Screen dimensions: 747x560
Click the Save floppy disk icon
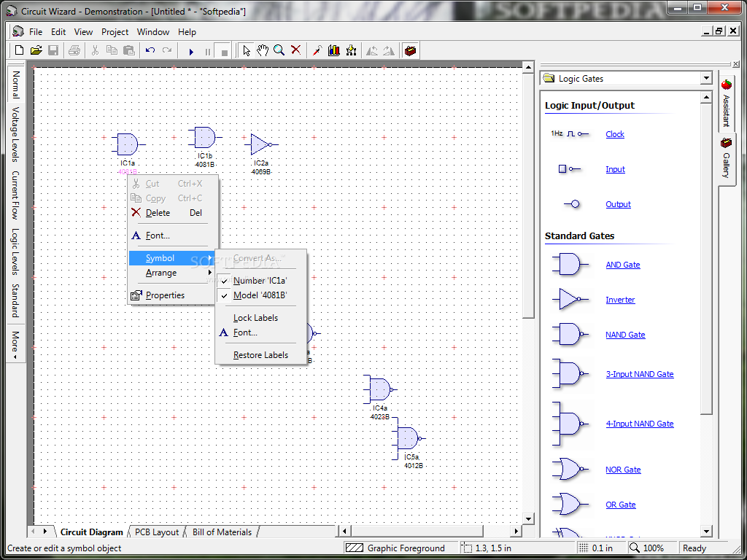tap(53, 50)
